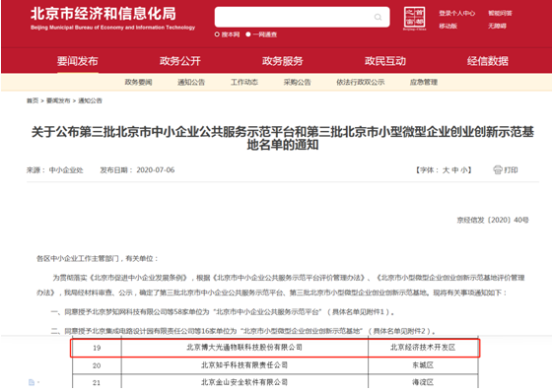Click the publish date 2020-07-06
The width and height of the screenshot is (552, 392).
(156, 170)
